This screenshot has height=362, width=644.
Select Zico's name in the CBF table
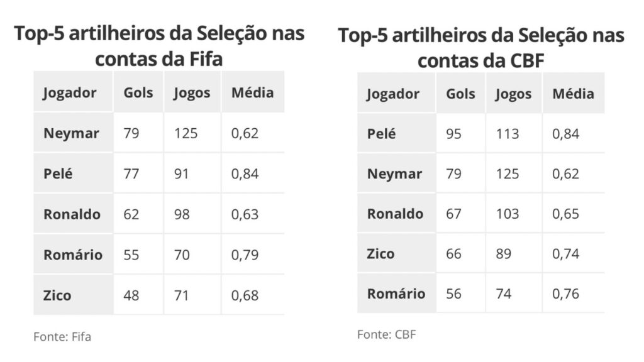tap(380, 254)
